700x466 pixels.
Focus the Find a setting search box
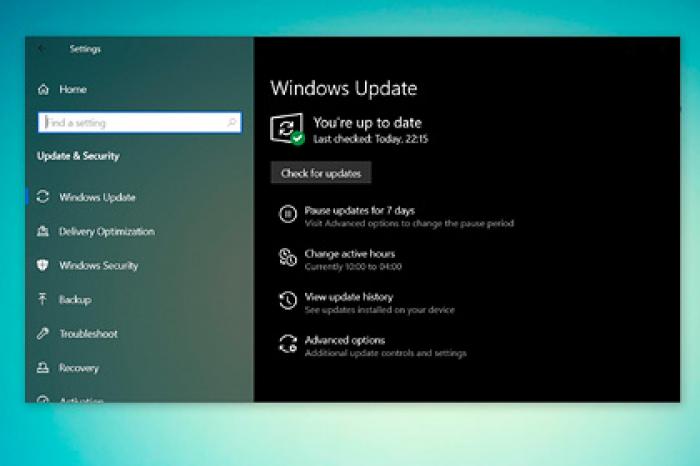coord(140,122)
